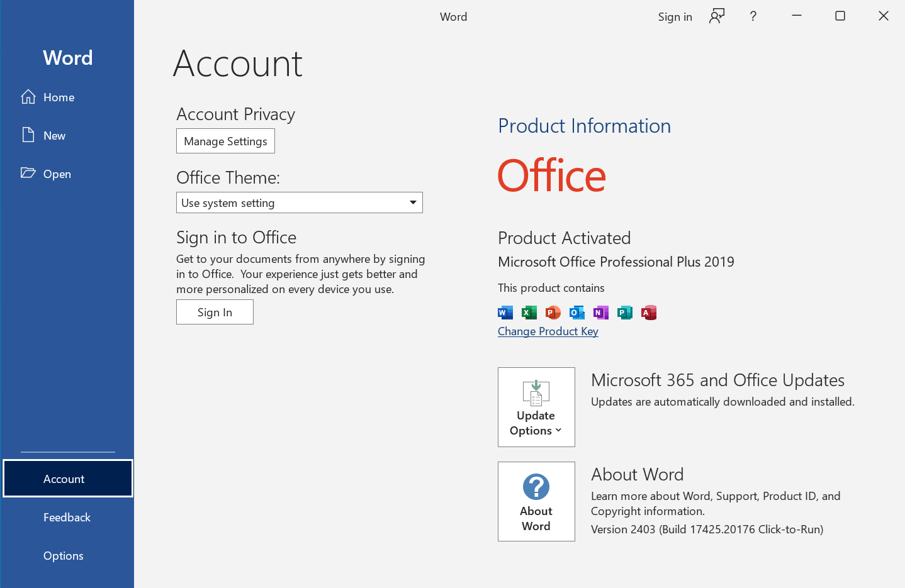
Task: Open the About Word button
Action: pos(536,501)
